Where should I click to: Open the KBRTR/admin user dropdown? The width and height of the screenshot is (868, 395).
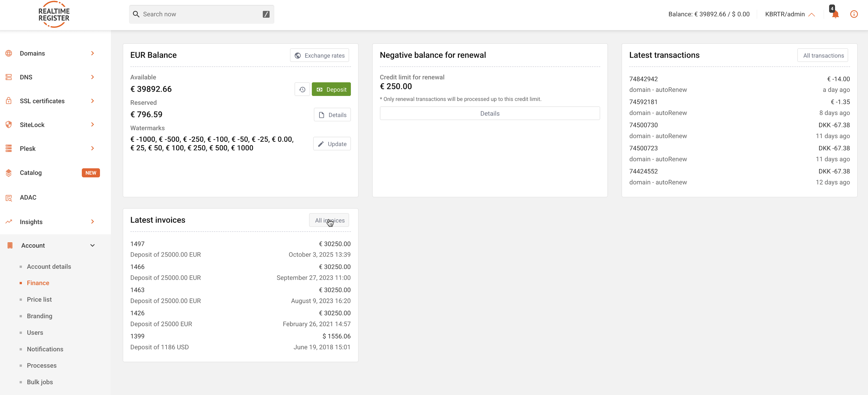click(x=790, y=14)
